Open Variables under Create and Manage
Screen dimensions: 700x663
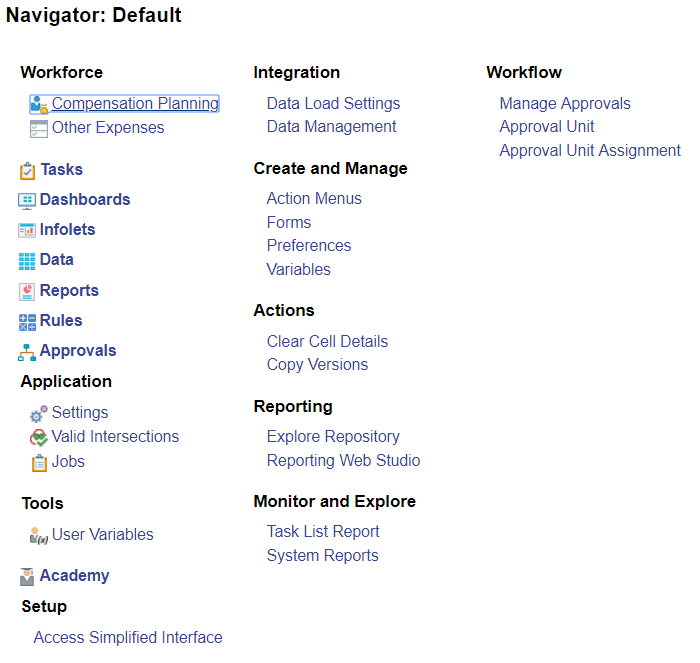[299, 270]
